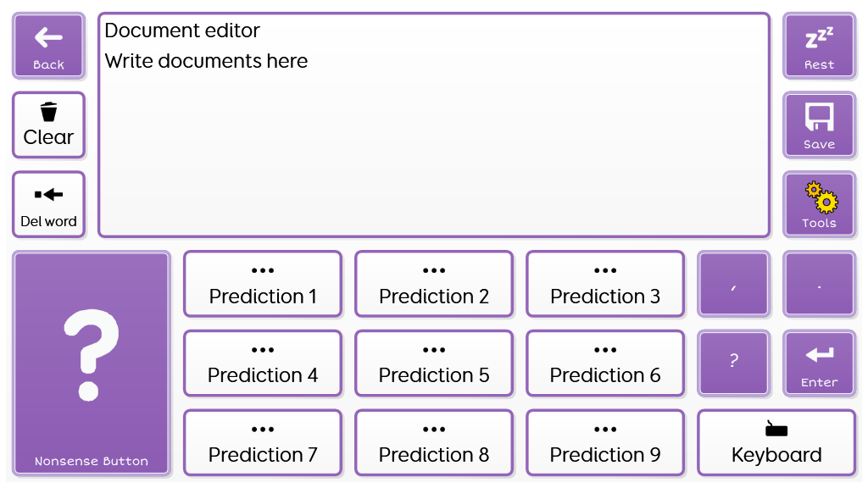The image size is (868, 488).
Task: Choose the Prediction 6 cell
Action: (x=605, y=363)
